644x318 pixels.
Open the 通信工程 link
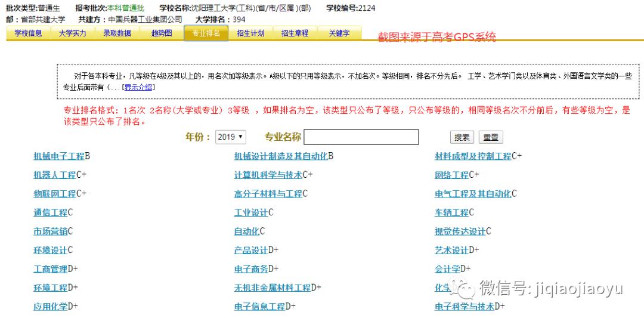(x=50, y=213)
